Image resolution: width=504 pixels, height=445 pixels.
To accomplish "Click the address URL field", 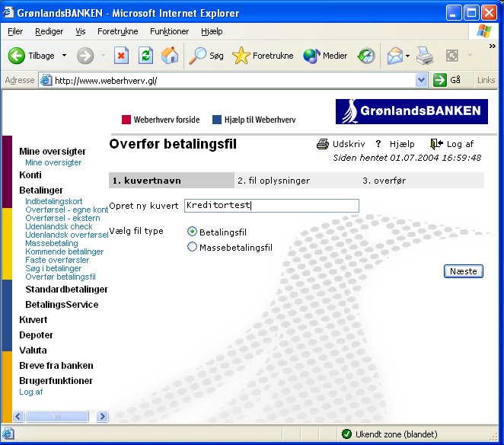I will point(234,80).
